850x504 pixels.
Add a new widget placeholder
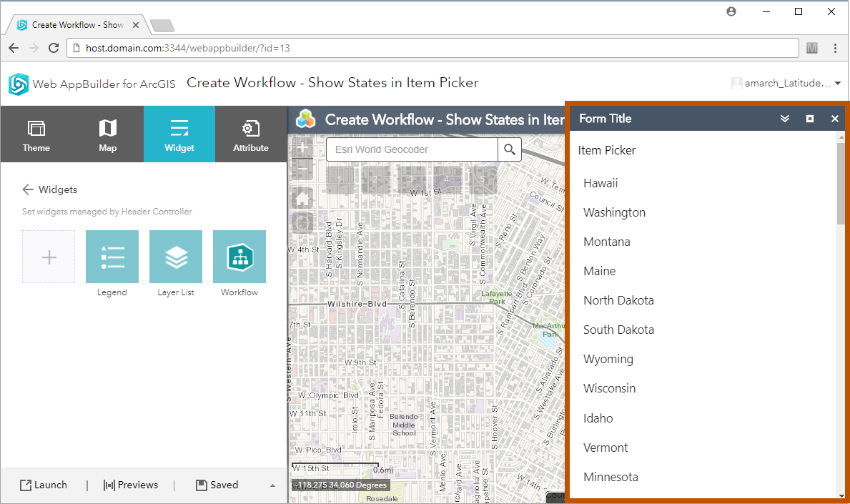(49, 257)
